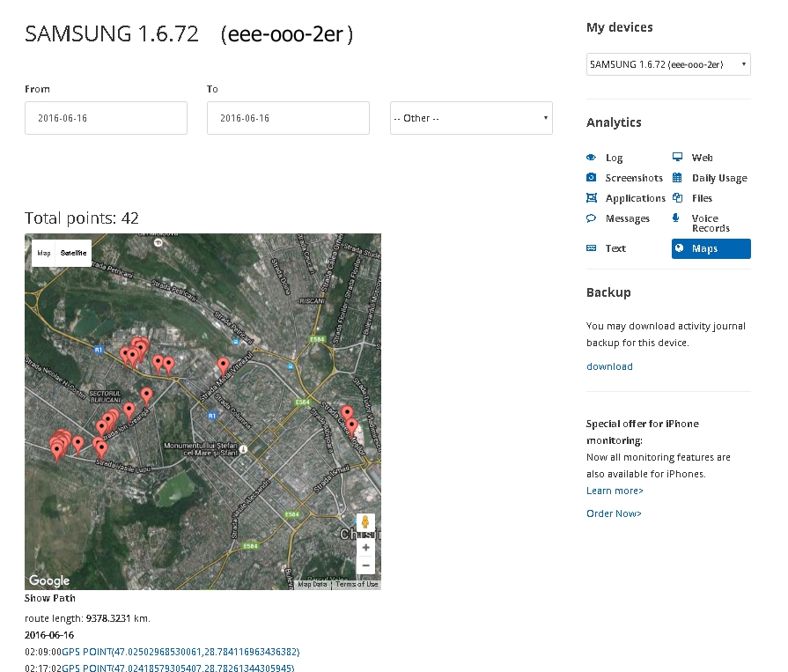
Task: Open the 02:17:02 GPS POINT link
Action: pyautogui.click(x=178, y=668)
